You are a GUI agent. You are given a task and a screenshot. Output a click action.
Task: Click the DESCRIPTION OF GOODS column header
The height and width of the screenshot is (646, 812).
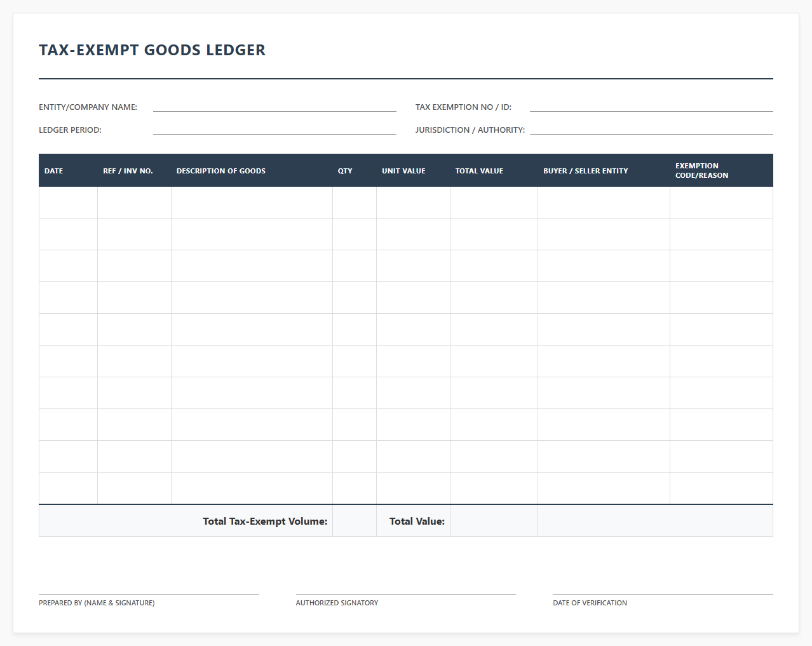pyautogui.click(x=252, y=170)
